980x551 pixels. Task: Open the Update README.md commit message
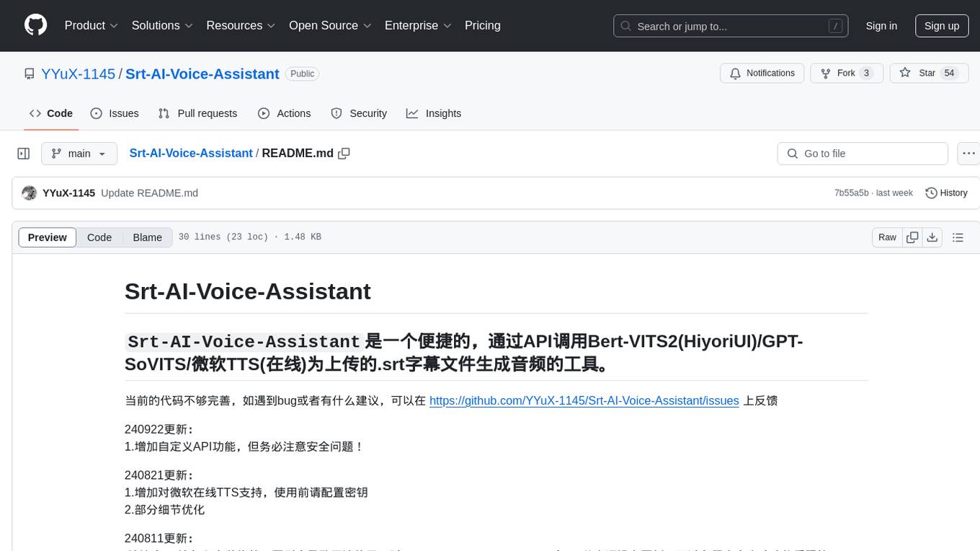tap(149, 193)
